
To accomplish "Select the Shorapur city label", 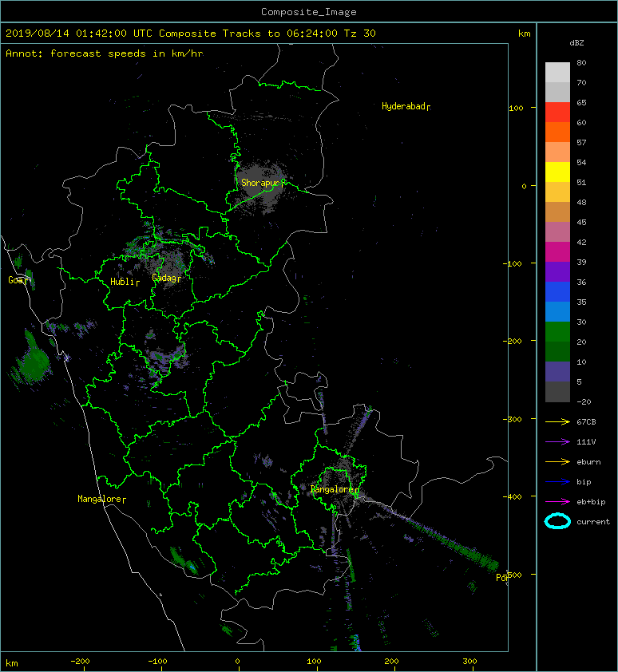I will (263, 183).
